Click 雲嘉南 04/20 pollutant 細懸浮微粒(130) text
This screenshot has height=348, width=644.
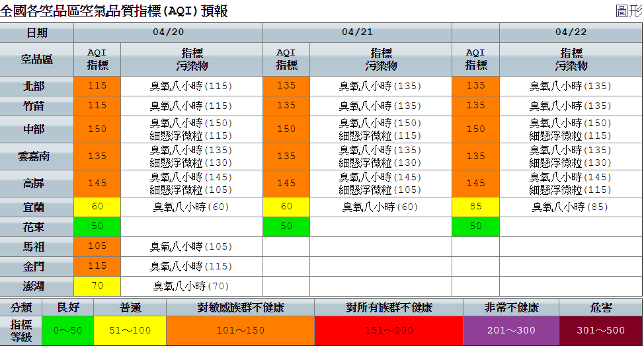click(191, 163)
